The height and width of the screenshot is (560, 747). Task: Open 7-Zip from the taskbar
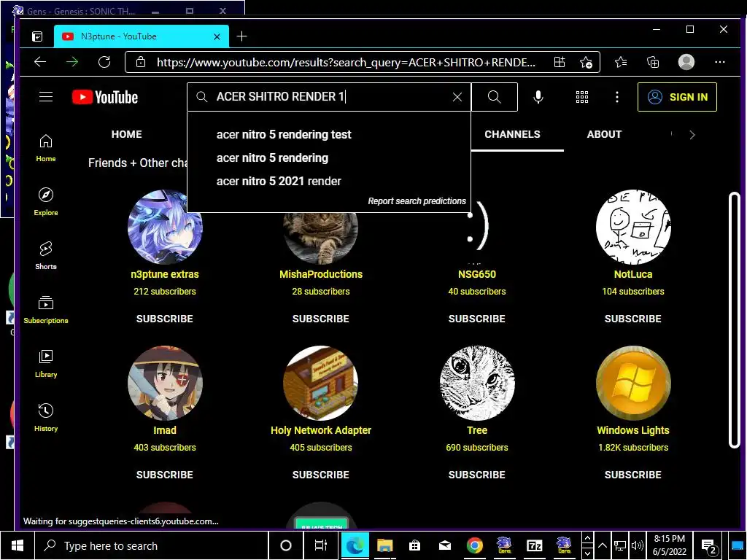coord(535,545)
